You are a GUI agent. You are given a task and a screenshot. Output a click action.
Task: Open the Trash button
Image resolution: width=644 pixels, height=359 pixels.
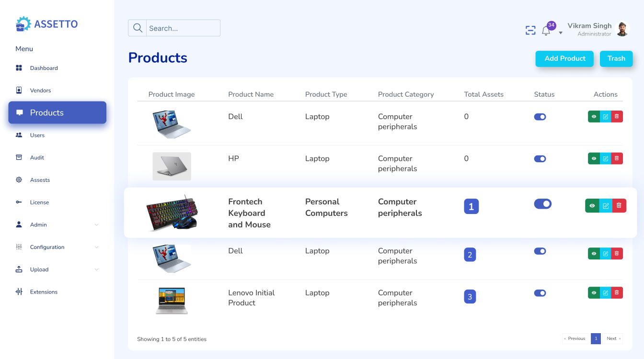pos(616,58)
